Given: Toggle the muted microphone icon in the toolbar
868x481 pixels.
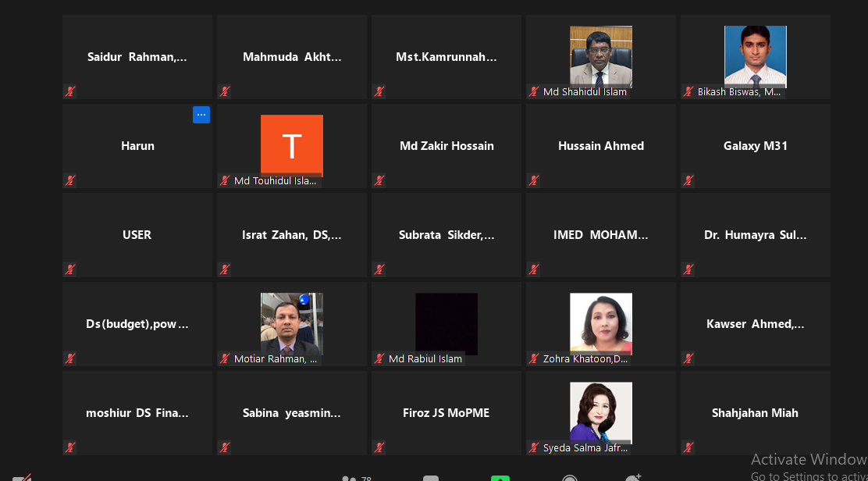Looking at the screenshot, I should [x=22, y=478].
